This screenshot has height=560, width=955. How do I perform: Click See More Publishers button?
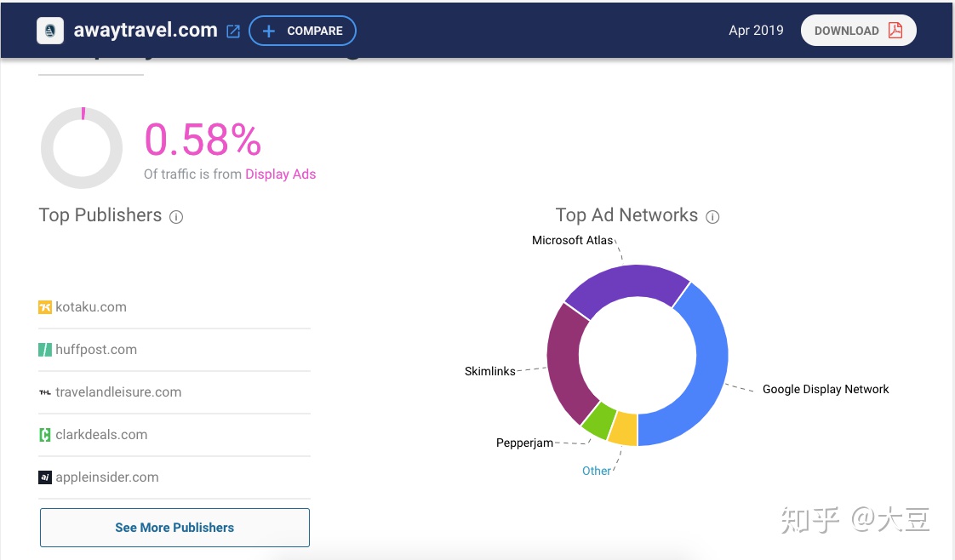[174, 528]
